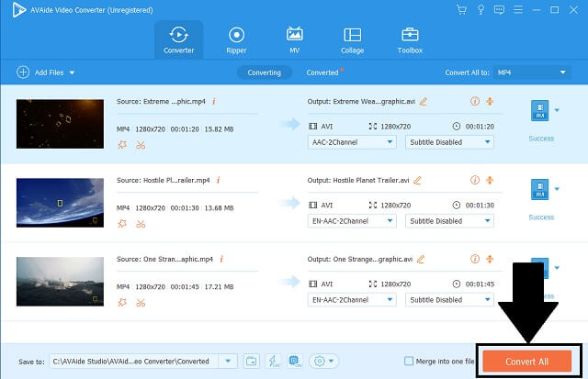View source info for One Stran...aphic.mp4

point(221,259)
